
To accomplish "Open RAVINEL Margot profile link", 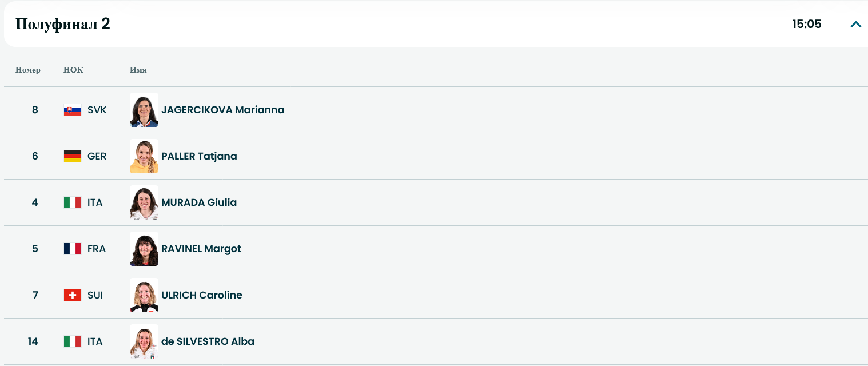I will (201, 249).
